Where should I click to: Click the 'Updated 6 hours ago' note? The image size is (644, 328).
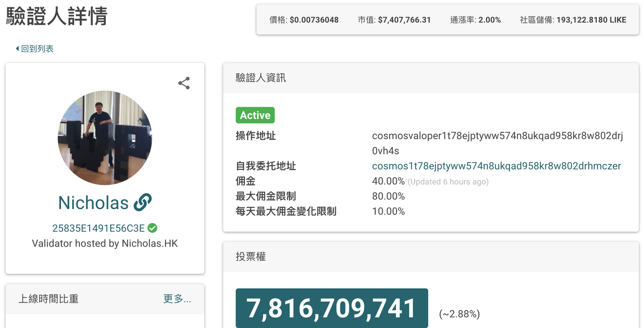448,182
